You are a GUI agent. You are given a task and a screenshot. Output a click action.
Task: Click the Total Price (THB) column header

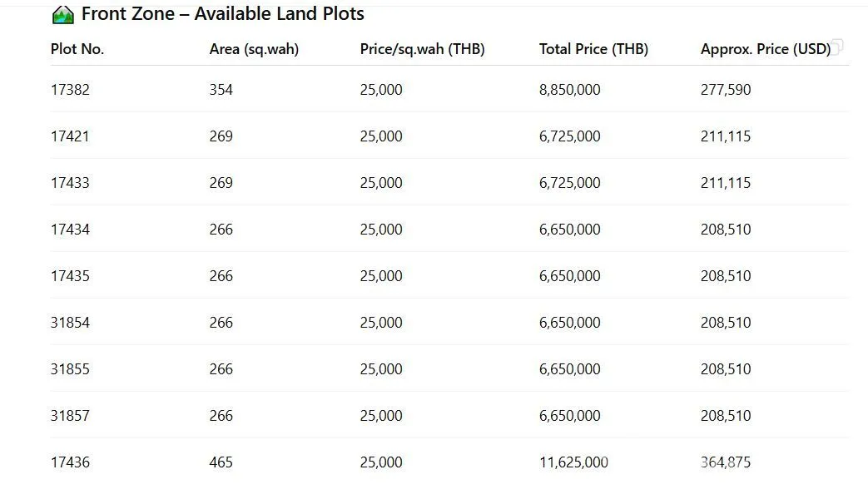pos(593,49)
